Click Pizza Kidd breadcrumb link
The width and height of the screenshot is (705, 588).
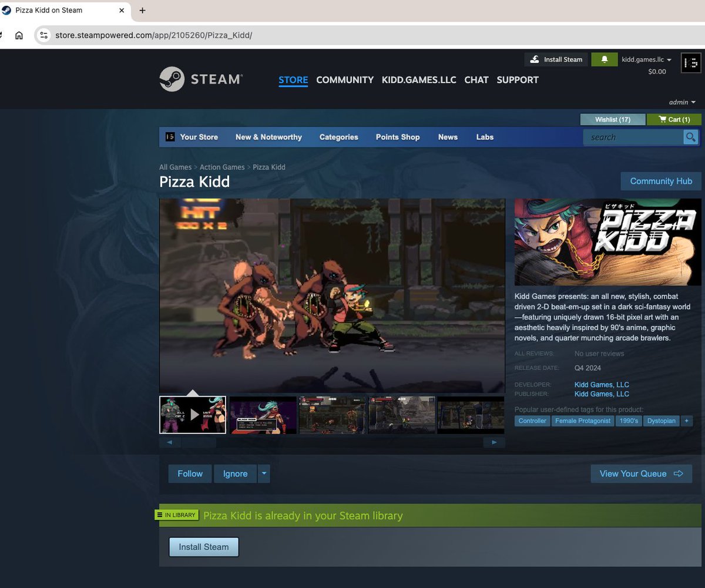point(269,167)
